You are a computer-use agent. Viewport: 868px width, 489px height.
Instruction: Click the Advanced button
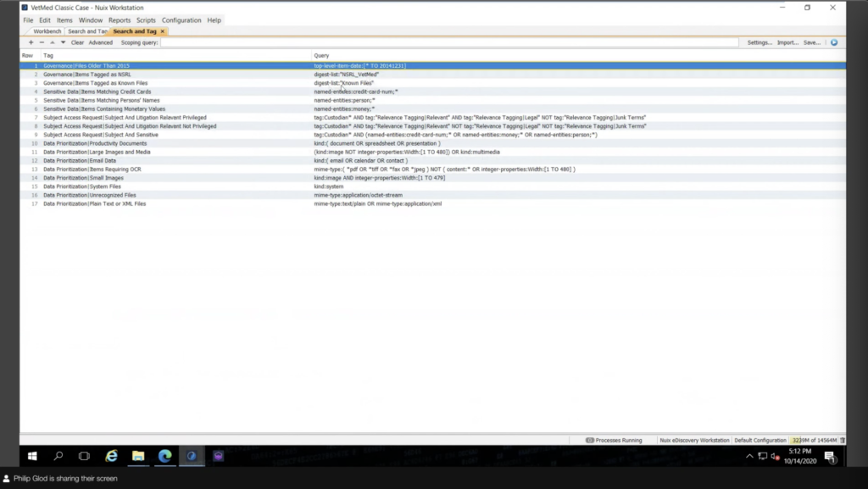tap(101, 42)
